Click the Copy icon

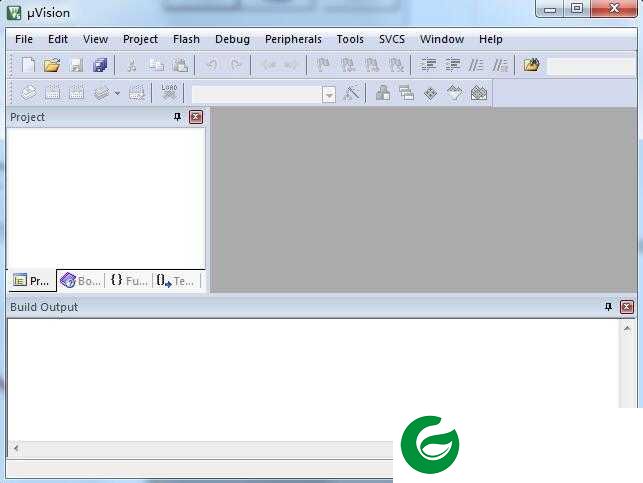click(156, 65)
